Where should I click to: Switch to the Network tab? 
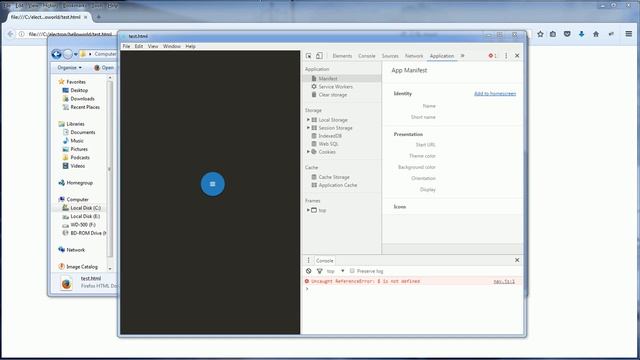tap(414, 56)
